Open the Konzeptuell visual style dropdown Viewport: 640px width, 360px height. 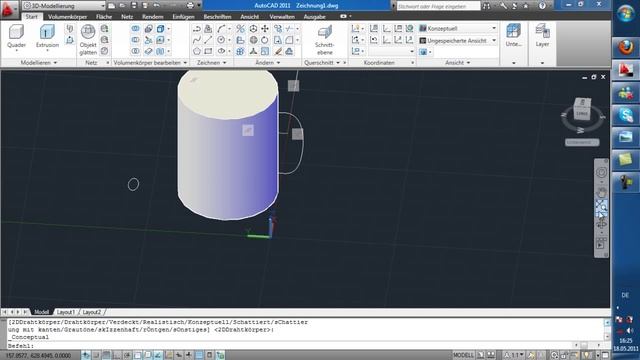458,28
